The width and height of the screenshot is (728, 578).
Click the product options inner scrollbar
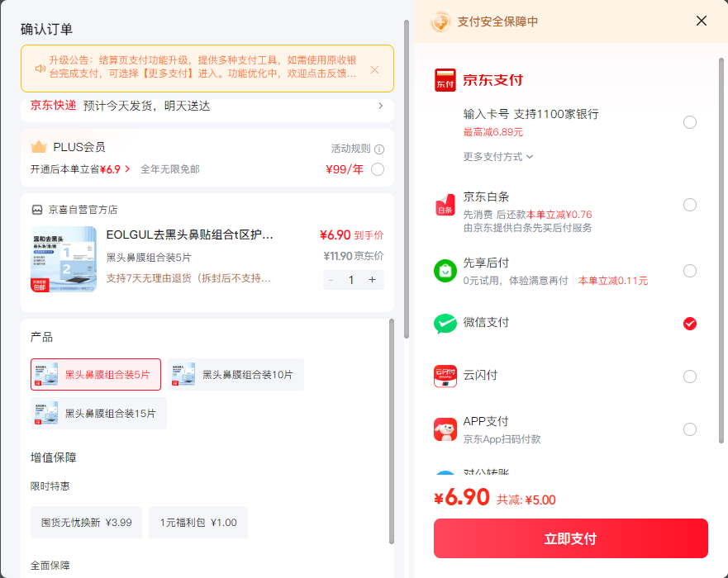click(x=392, y=431)
